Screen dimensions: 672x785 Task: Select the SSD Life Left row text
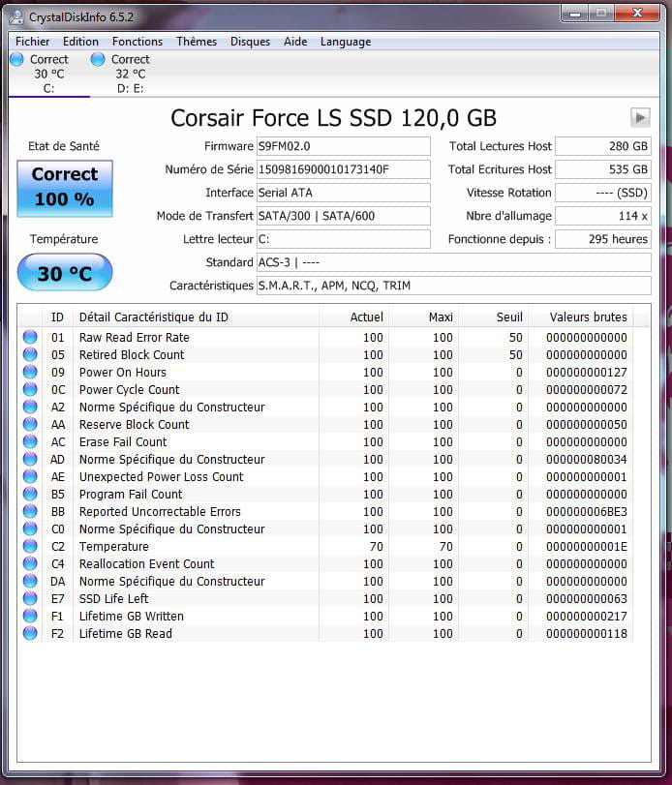point(113,598)
